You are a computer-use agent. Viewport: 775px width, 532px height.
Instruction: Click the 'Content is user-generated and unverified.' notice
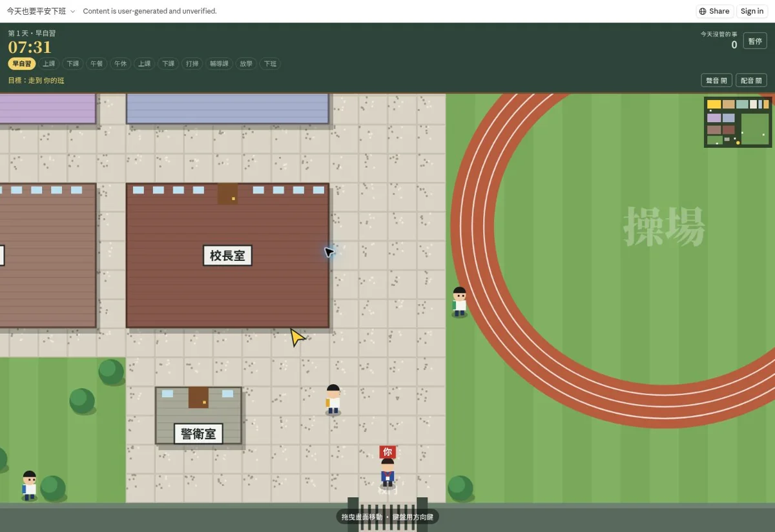coord(150,11)
